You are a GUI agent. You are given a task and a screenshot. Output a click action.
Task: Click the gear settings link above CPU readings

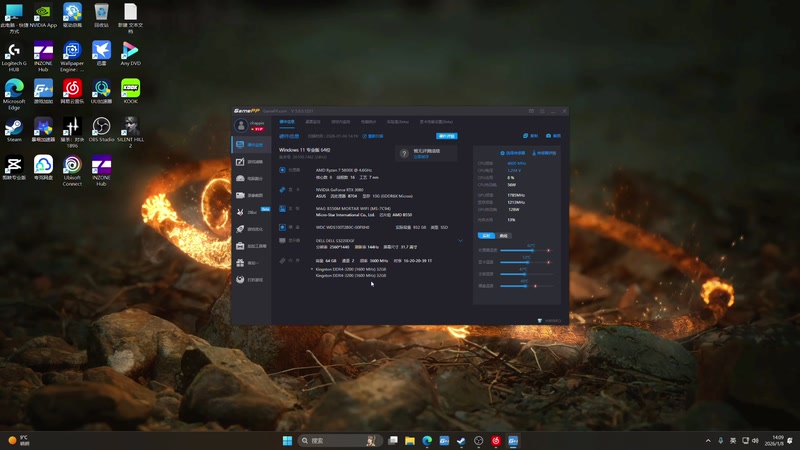pyautogui.click(x=513, y=153)
